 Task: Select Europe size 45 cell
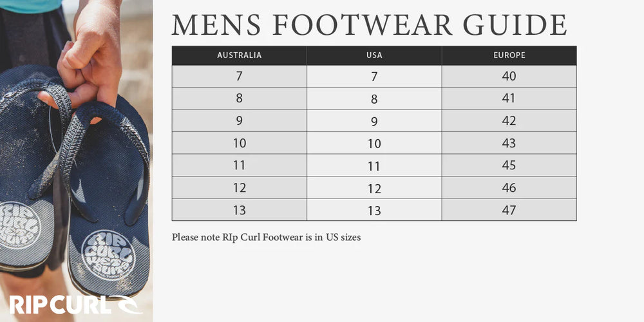[x=509, y=166]
